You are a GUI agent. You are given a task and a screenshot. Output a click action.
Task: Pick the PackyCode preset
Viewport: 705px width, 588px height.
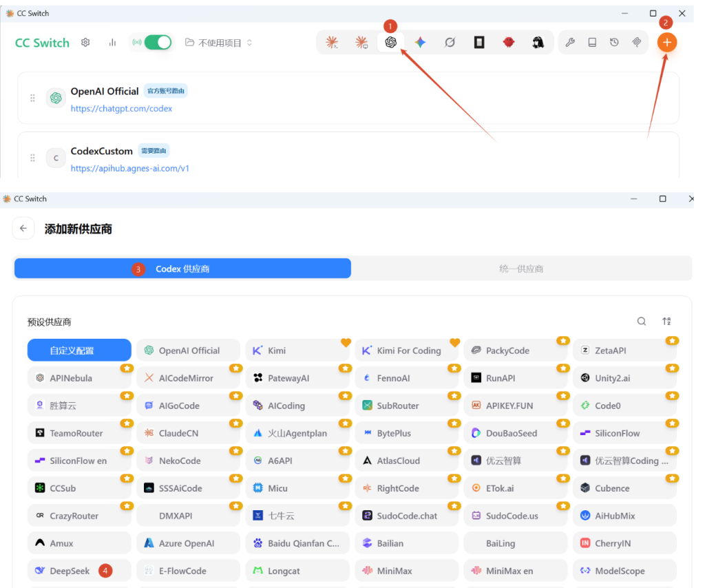516,350
